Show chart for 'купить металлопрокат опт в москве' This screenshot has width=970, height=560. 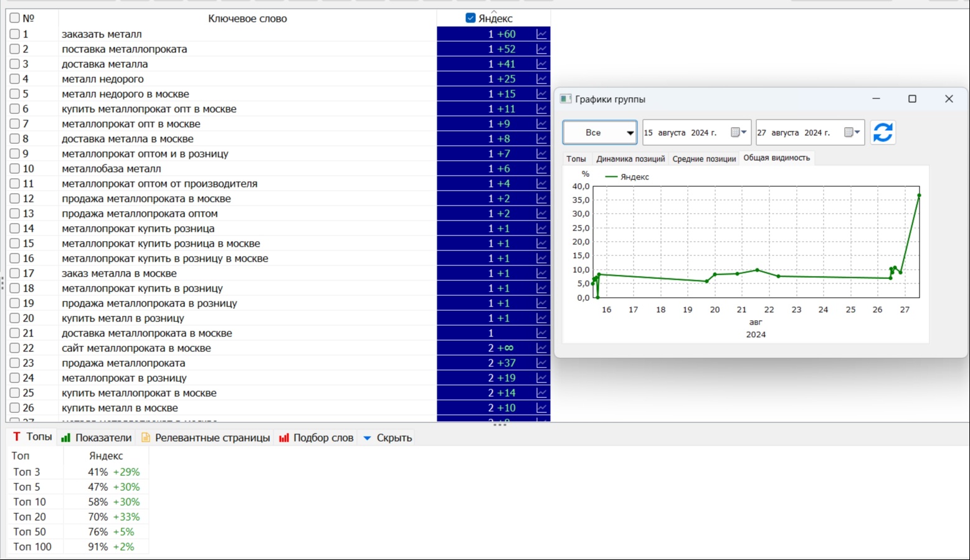541,109
